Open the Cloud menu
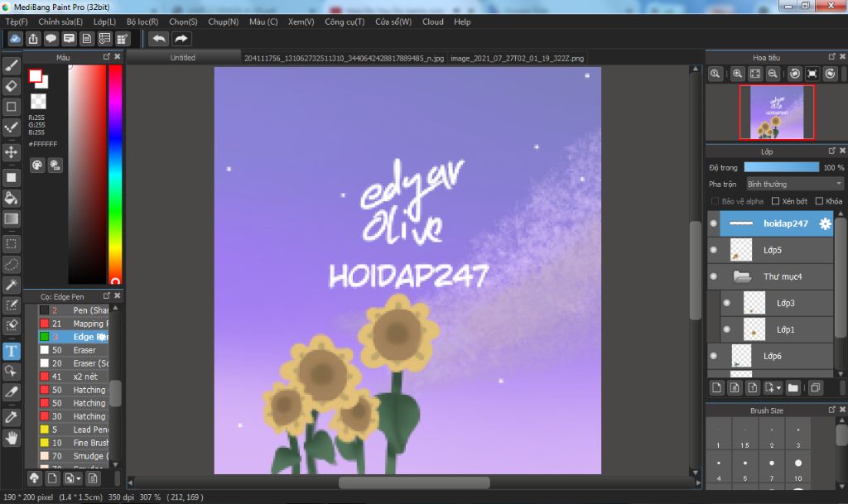 (432, 22)
